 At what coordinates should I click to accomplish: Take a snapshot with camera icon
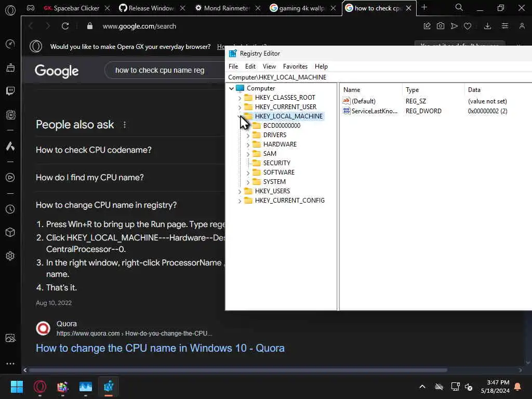tap(441, 26)
